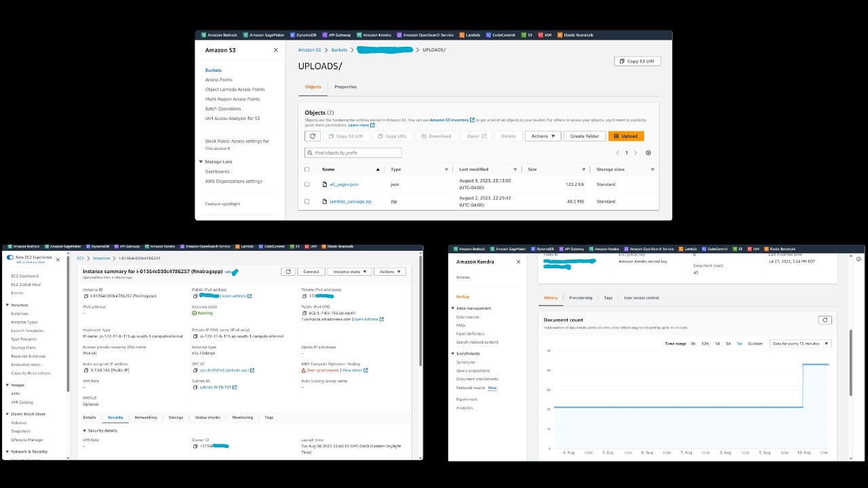868x488 pixels.
Task: Collapse the Storage Lens section in S3
Action: click(201, 162)
